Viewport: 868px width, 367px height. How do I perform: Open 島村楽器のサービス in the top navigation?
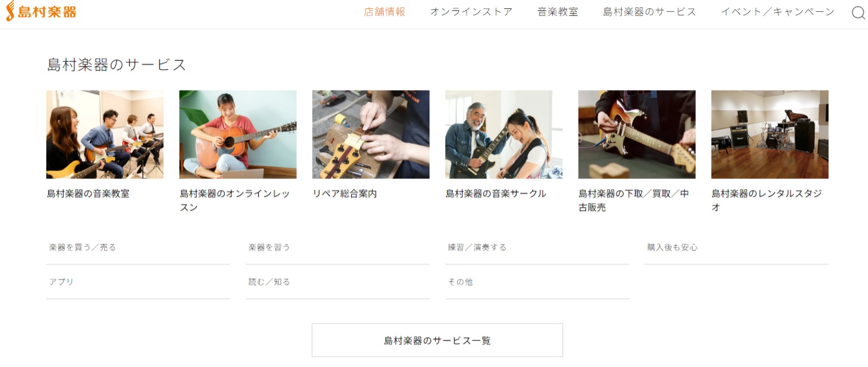pyautogui.click(x=649, y=12)
